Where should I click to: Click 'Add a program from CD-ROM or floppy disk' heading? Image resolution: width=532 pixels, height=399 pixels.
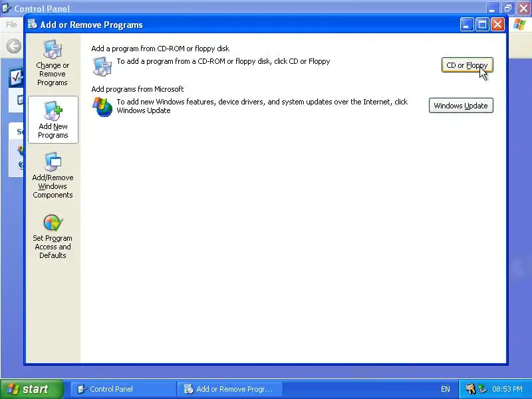(x=160, y=49)
